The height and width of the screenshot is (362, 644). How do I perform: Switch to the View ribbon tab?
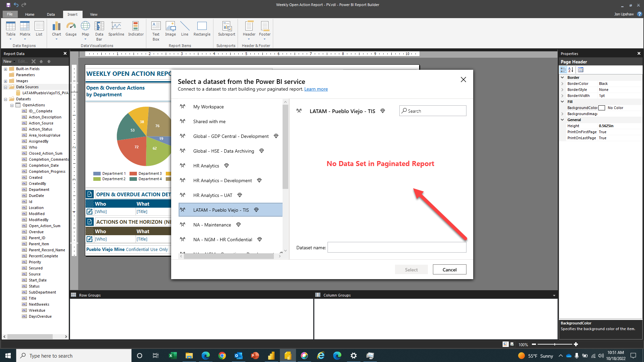tap(94, 14)
